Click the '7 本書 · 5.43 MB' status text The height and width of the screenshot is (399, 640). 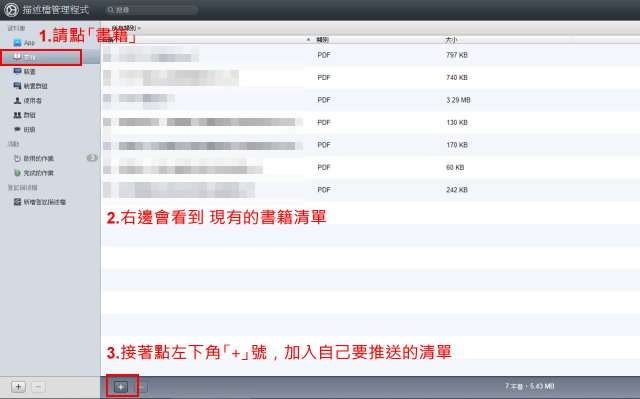[x=529, y=386]
